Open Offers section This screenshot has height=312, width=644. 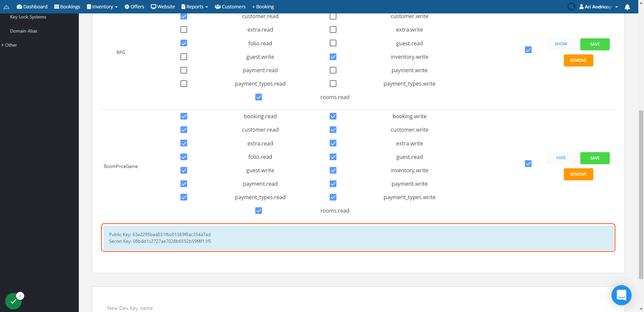(134, 7)
